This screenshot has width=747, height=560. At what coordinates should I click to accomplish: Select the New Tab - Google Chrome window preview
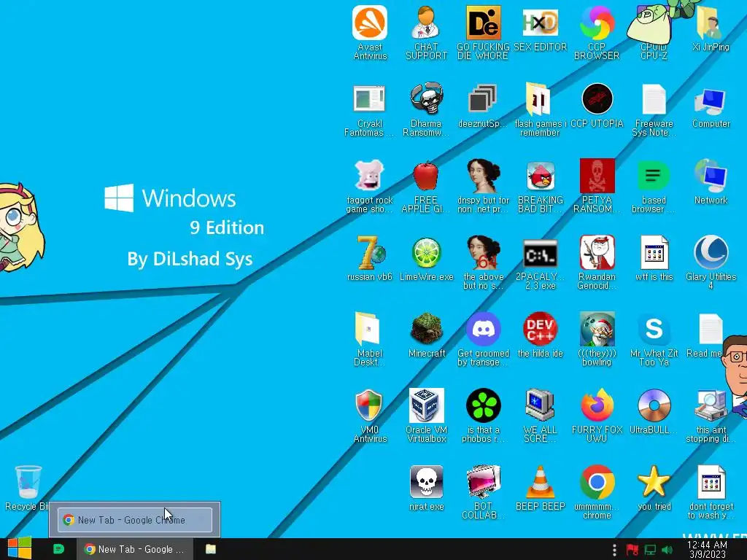point(135,519)
